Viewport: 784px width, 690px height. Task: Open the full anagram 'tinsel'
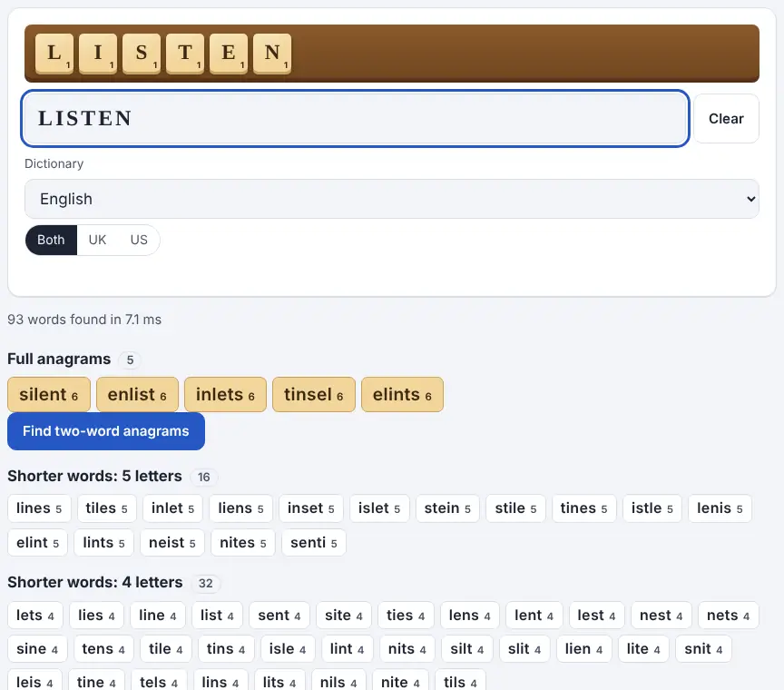pos(314,395)
